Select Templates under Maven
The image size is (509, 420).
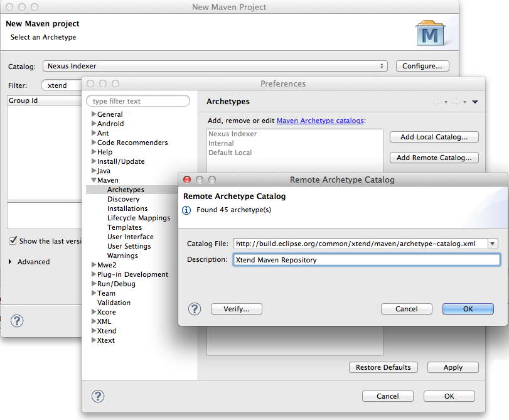(x=124, y=227)
